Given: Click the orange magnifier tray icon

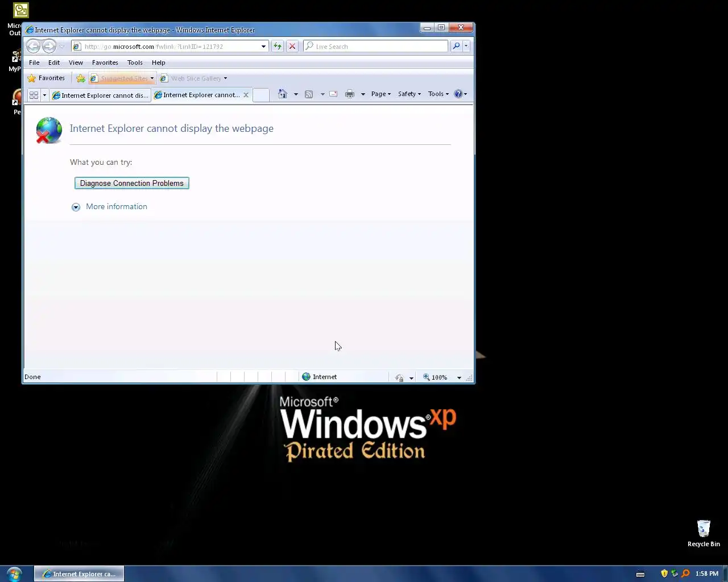Looking at the screenshot, I should pos(685,573).
